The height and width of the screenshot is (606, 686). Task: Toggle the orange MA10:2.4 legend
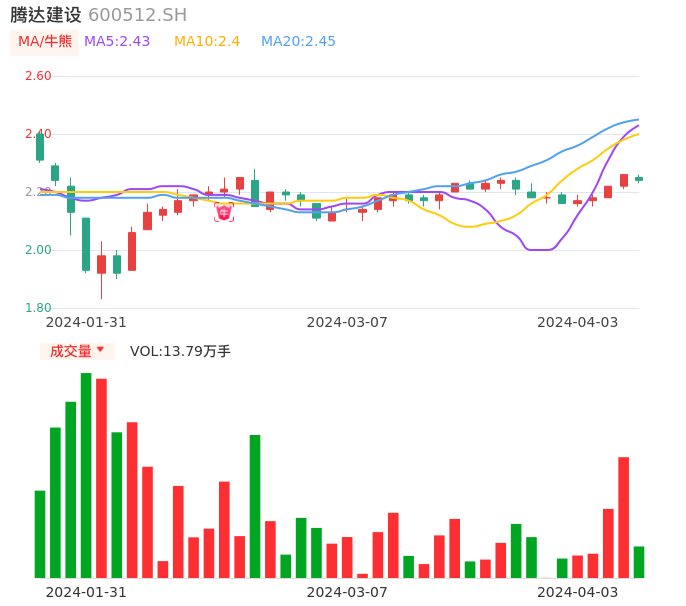[x=207, y=41]
